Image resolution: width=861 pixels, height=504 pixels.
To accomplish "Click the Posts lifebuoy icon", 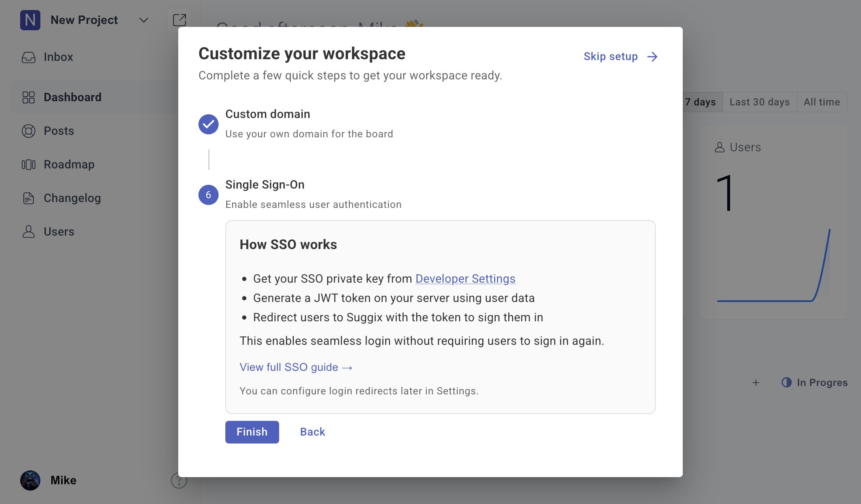I will pos(29,131).
